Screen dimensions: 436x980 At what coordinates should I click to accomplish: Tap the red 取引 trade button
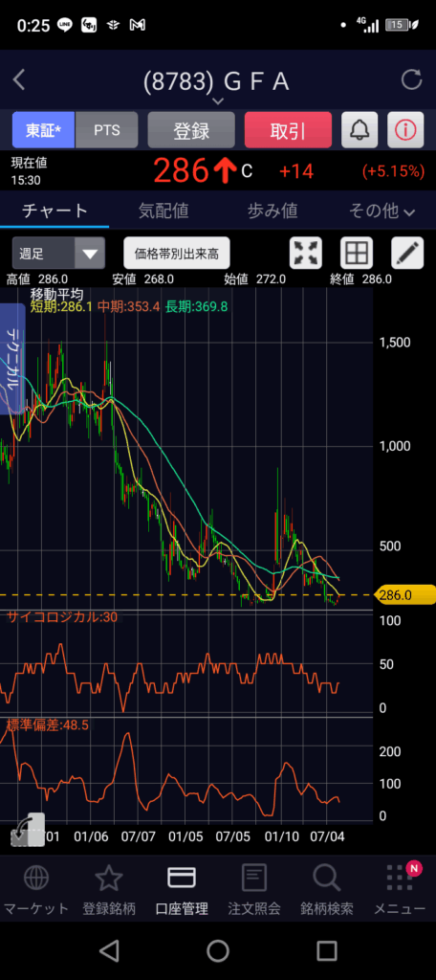[x=288, y=130]
